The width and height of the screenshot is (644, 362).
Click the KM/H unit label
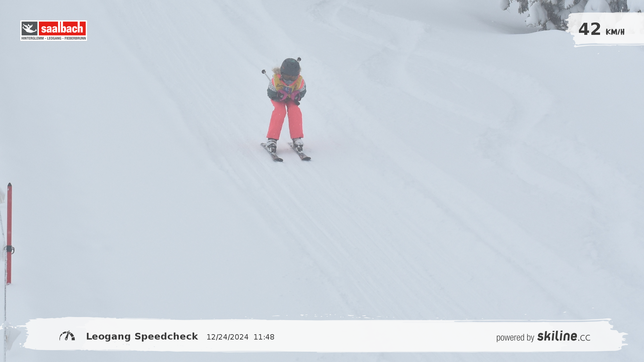click(615, 32)
